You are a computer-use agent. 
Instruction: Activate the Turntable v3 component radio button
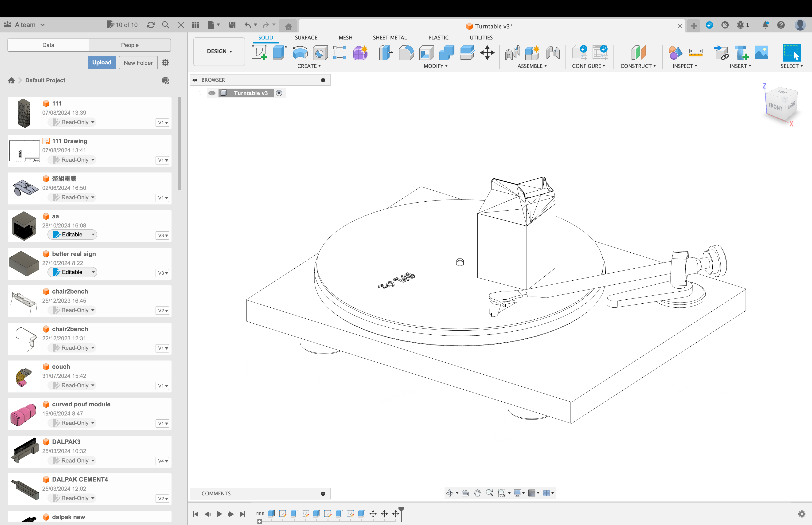(279, 93)
